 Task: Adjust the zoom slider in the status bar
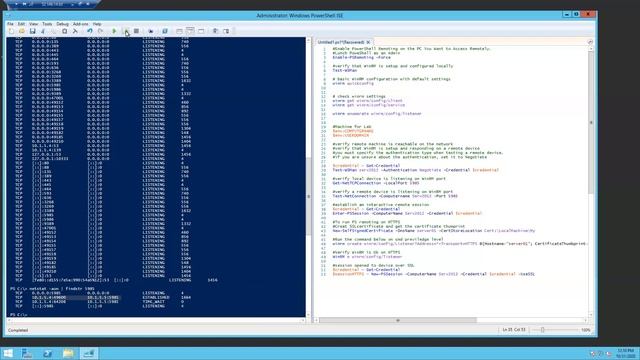tap(542, 330)
